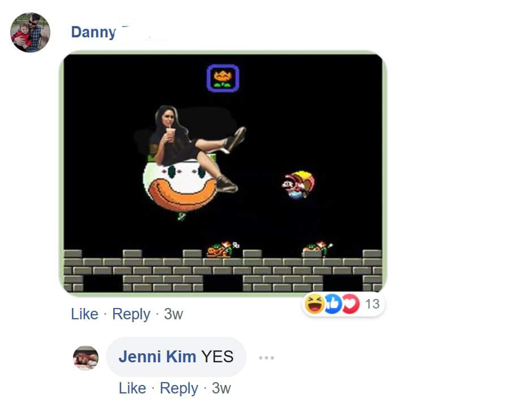Click the laughing Haha reaction emoji

click(x=315, y=303)
